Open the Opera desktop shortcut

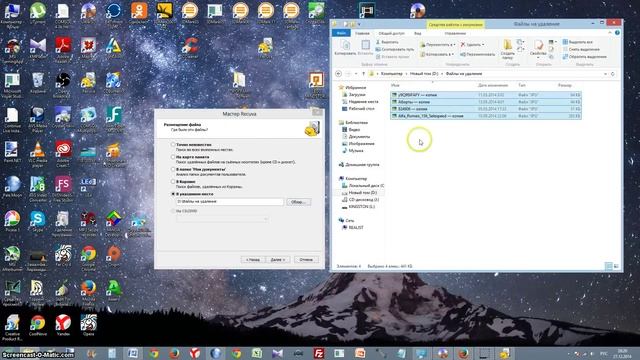pyautogui.click(x=89, y=325)
